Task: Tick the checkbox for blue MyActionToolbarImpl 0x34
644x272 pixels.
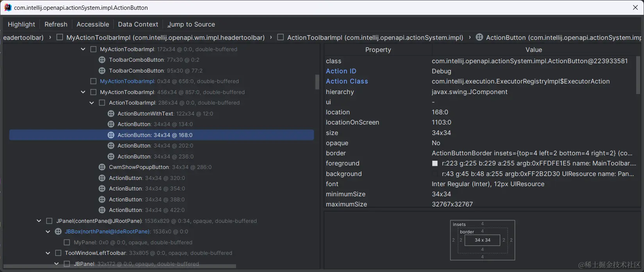Action: 93,81
